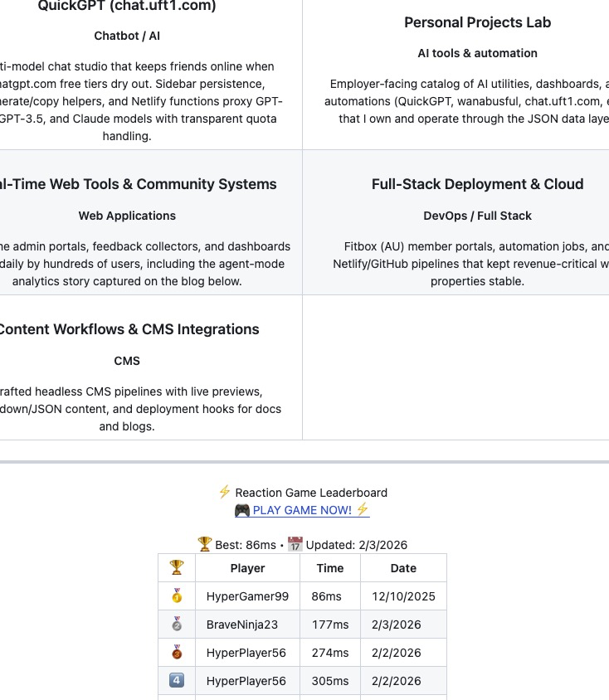The width and height of the screenshot is (609, 700).
Task: Click the silver medal icon for BraveNinja23
Action: (x=177, y=625)
